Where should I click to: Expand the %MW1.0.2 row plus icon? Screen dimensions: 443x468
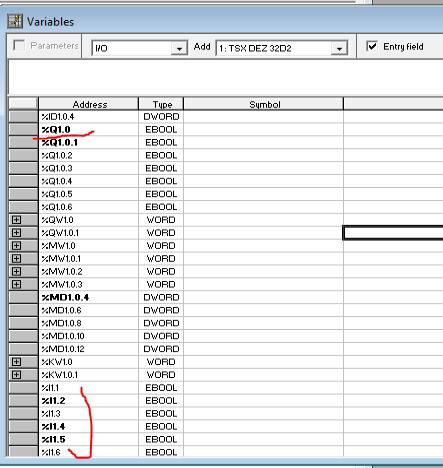(x=16, y=271)
